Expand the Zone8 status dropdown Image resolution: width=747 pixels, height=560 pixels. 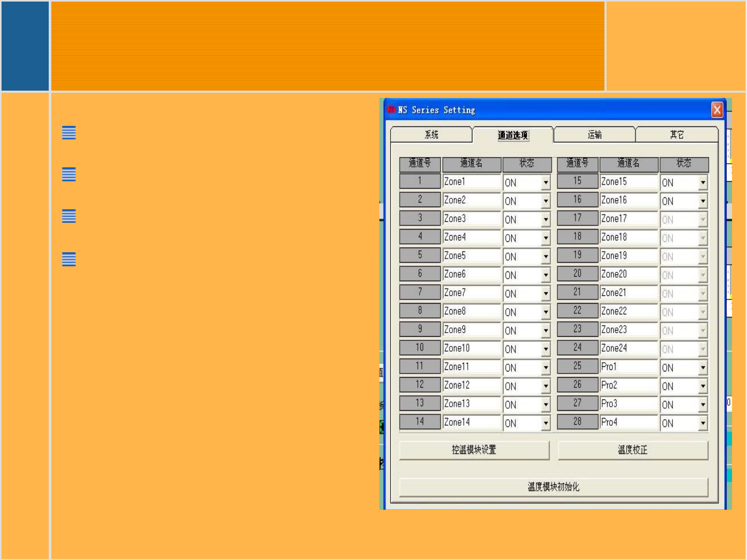pos(545,312)
